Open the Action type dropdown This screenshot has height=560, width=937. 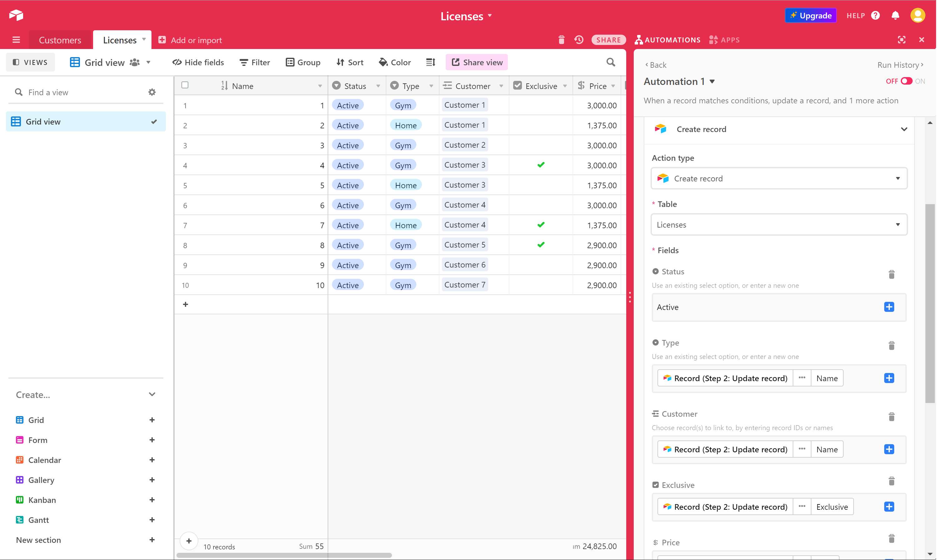click(x=779, y=179)
